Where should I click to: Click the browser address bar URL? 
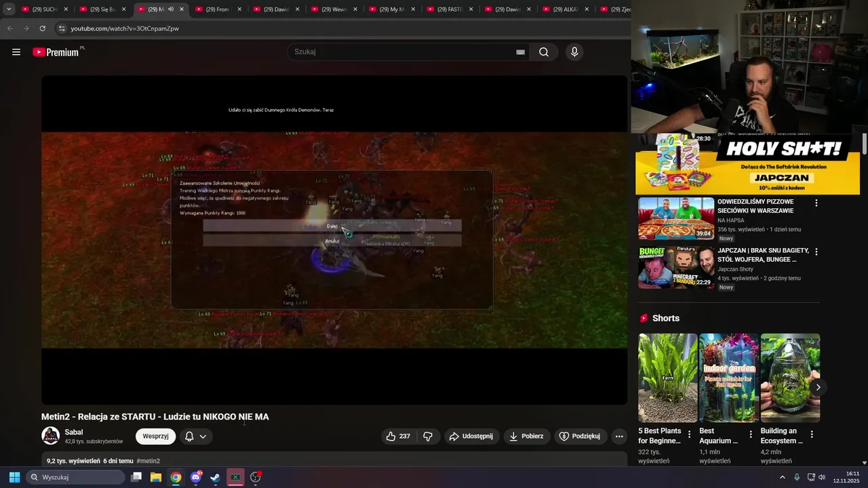(x=125, y=28)
